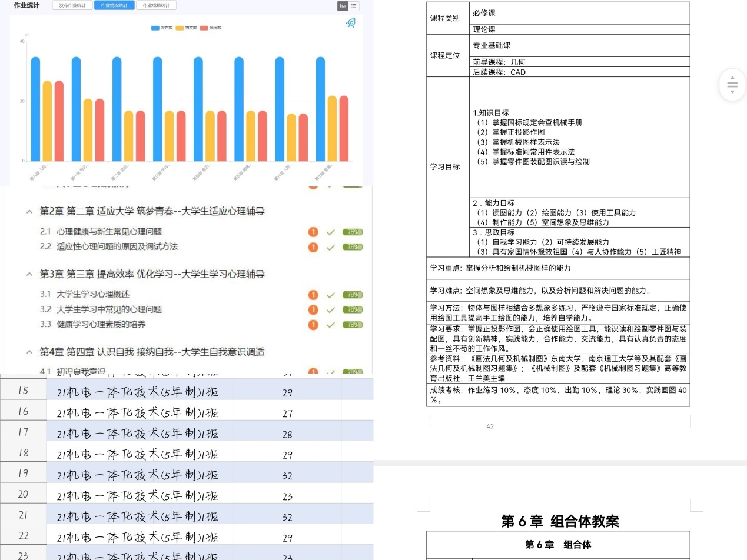The width and height of the screenshot is (747, 560).
Task: Switch to list view icon
Action: pos(353,6)
